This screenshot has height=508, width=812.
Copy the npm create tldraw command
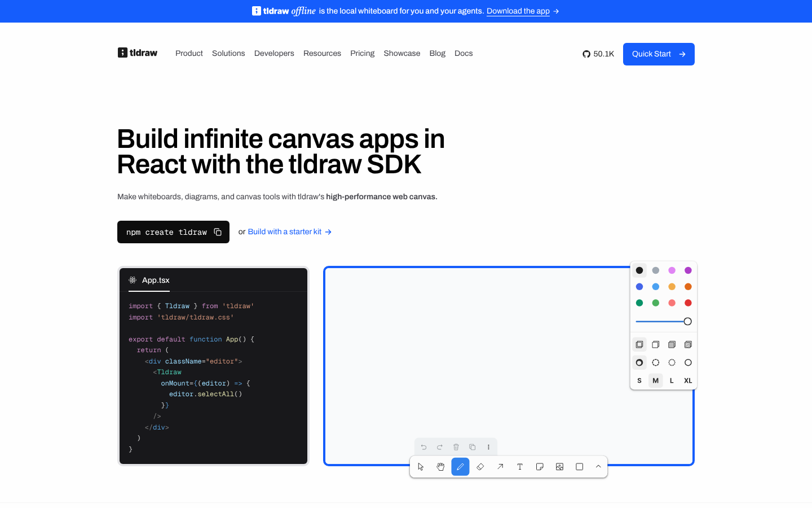[218, 232]
